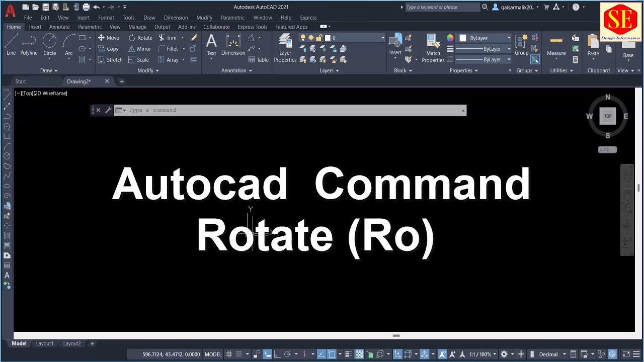Click the keyword search box
This screenshot has height=362, width=644.
(x=442, y=7)
